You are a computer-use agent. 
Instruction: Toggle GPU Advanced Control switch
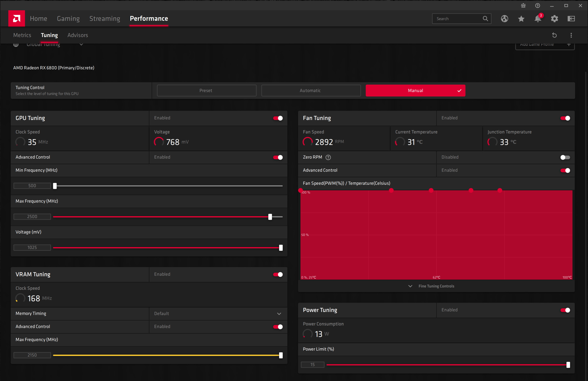tap(278, 158)
